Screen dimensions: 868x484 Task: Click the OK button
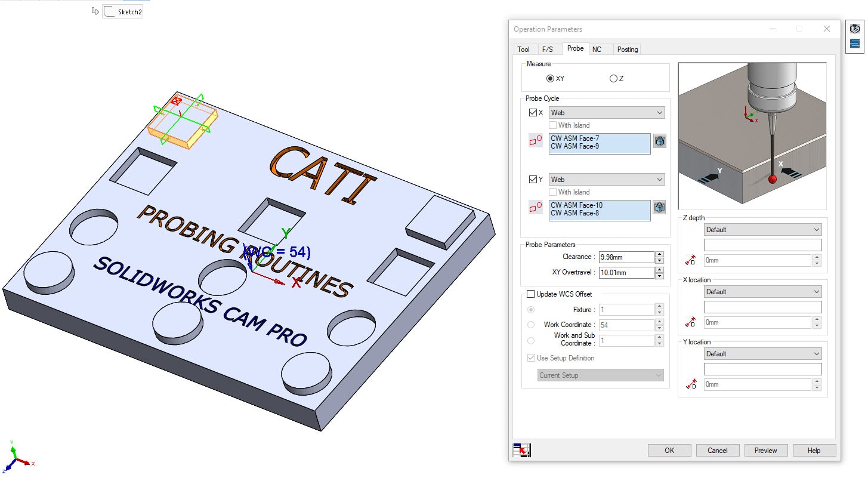click(669, 451)
